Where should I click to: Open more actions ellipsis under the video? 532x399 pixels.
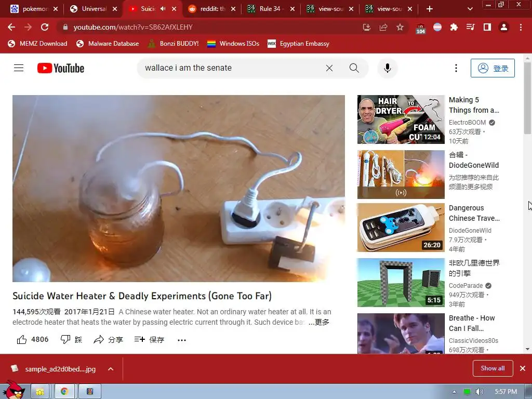tap(182, 340)
